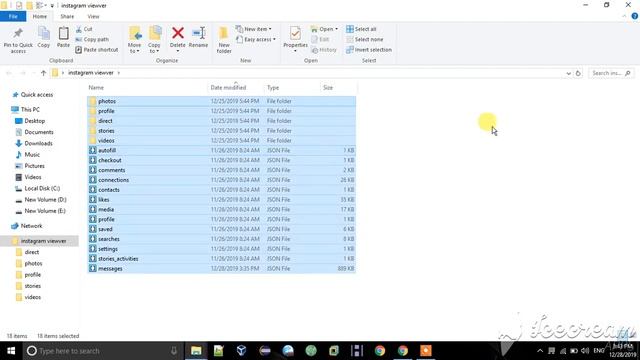The height and width of the screenshot is (360, 640).
Task: Switch to the Share ribbon tab
Action: pos(67,16)
